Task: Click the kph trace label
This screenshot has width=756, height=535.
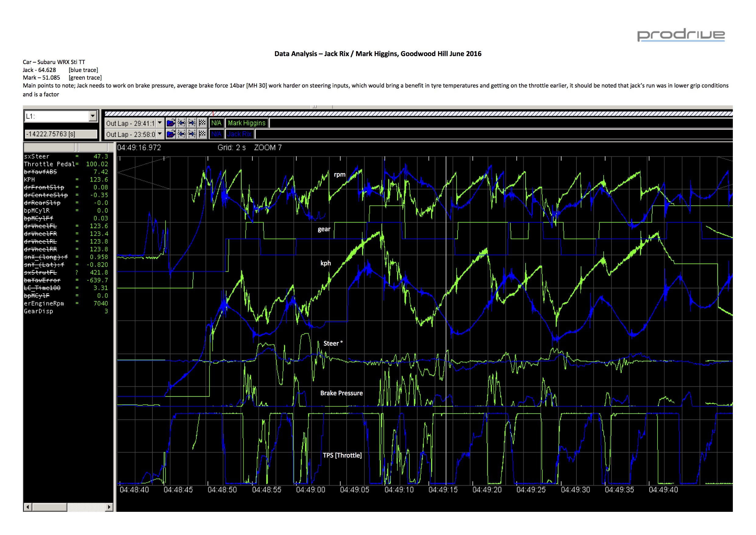Action: pos(326,263)
